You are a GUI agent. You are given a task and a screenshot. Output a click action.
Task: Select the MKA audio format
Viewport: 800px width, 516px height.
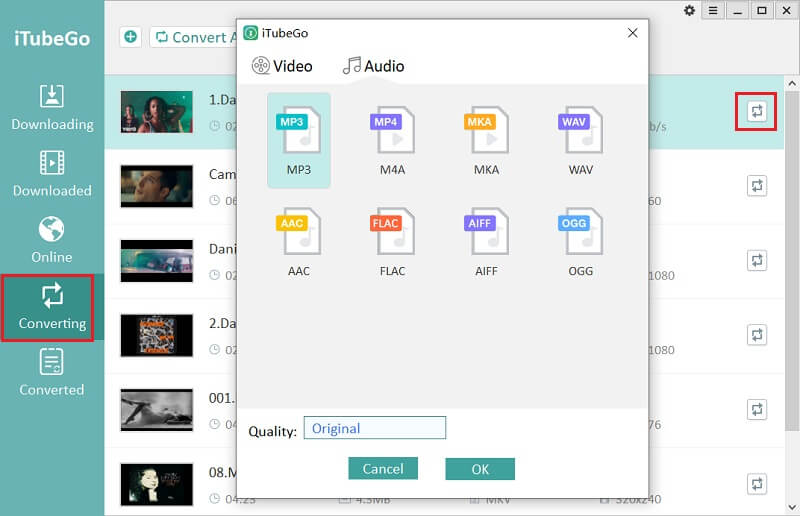[487, 140]
